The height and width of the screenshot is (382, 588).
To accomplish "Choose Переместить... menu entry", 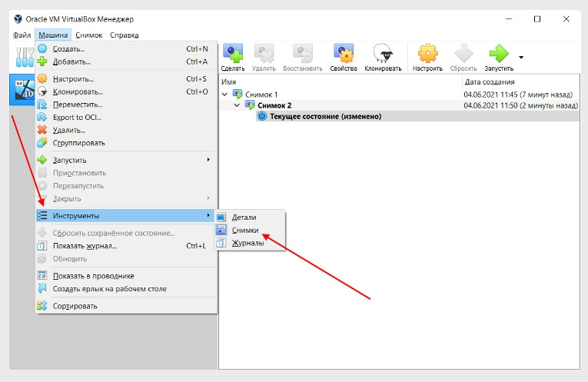I will (126, 105).
